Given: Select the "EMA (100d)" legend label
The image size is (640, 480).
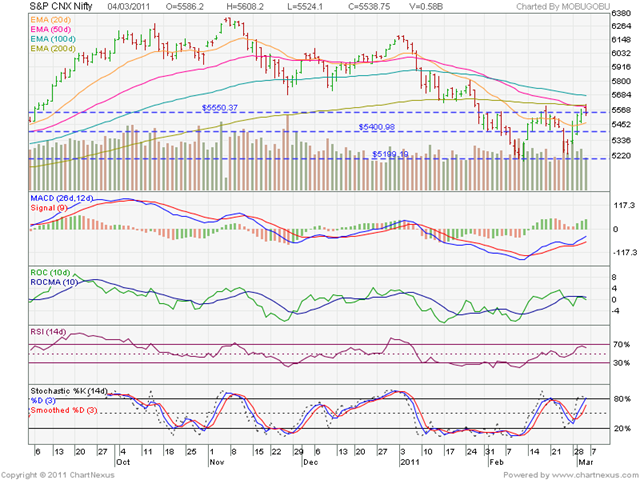Looking at the screenshot, I should (53, 39).
